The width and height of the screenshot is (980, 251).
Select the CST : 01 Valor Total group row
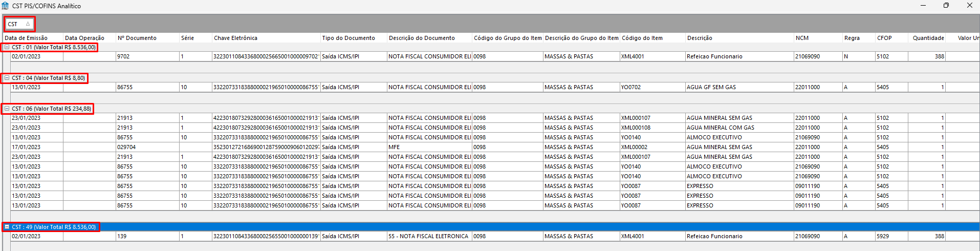(x=491, y=47)
